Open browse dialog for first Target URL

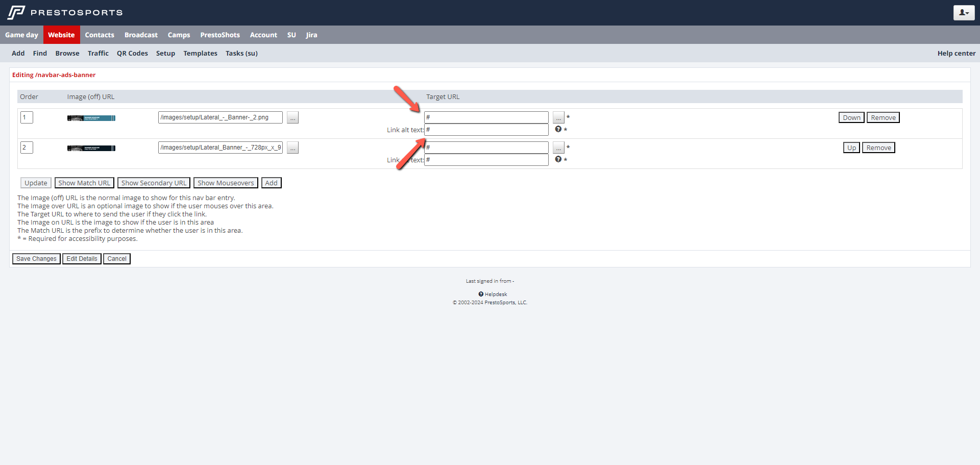[558, 118]
